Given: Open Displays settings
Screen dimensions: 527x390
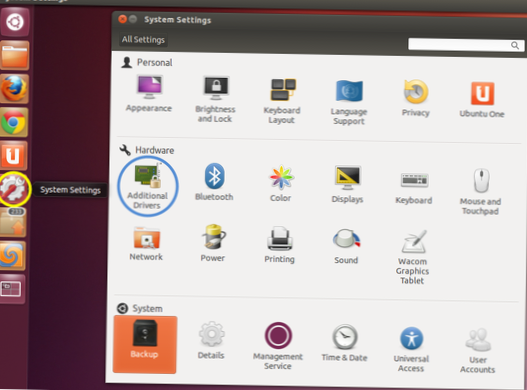Looking at the screenshot, I should point(348,184).
